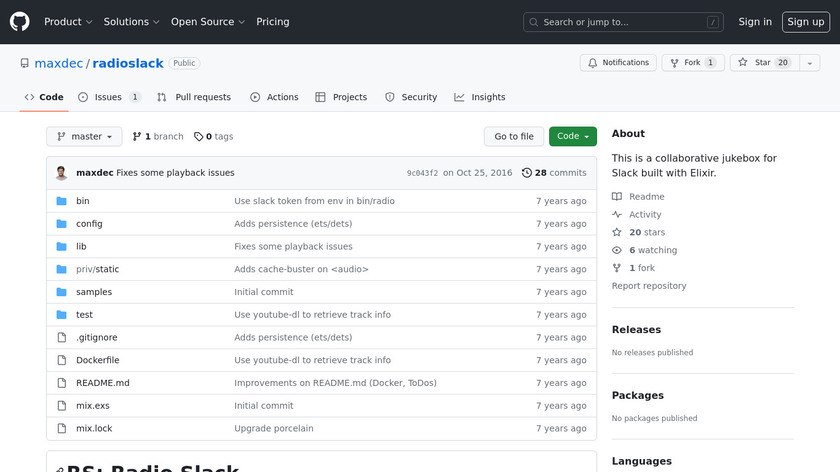Image resolution: width=840 pixels, height=472 pixels.
Task: Open the README.md file
Action: point(103,383)
